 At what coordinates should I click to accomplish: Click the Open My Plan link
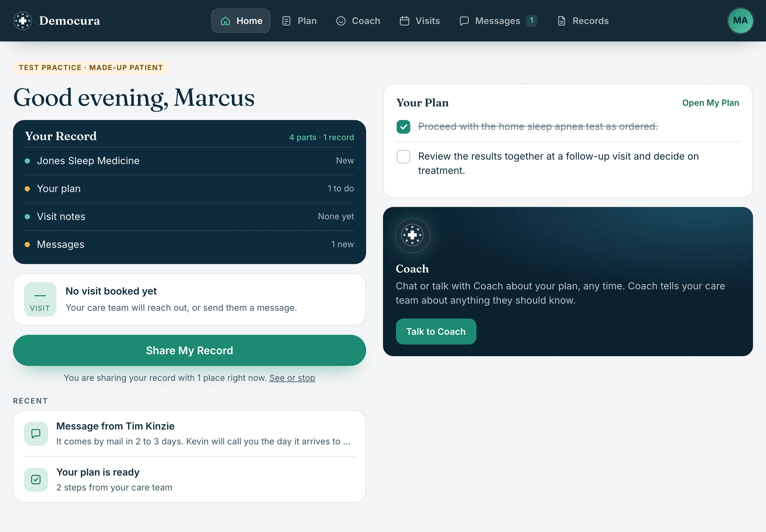[x=710, y=103]
